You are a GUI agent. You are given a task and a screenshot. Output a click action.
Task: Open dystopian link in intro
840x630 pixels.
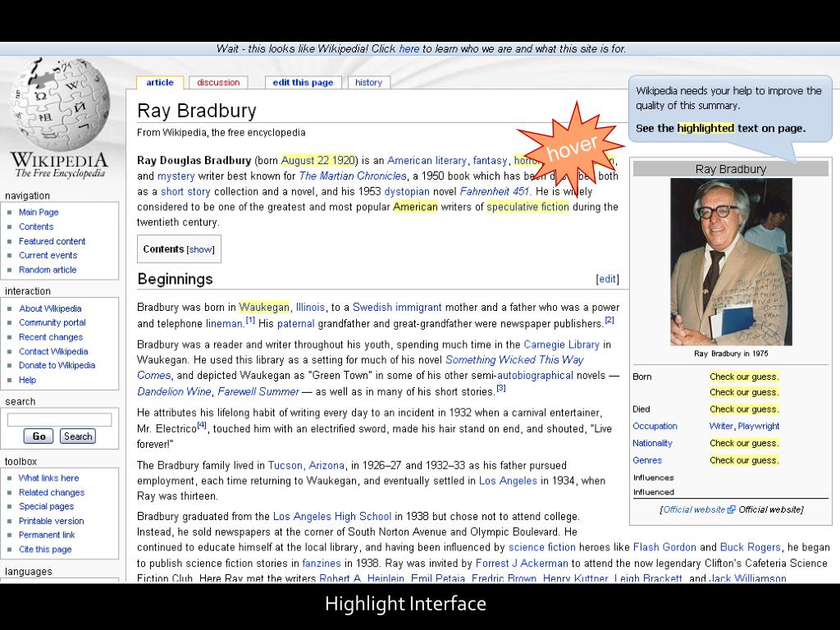click(x=407, y=191)
